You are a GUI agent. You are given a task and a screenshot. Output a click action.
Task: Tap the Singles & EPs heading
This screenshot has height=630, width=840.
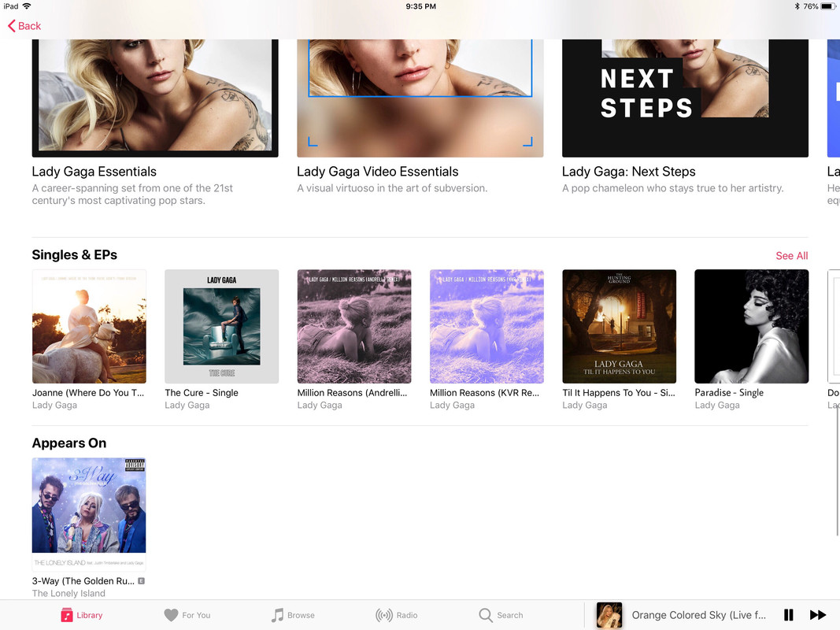click(x=75, y=255)
